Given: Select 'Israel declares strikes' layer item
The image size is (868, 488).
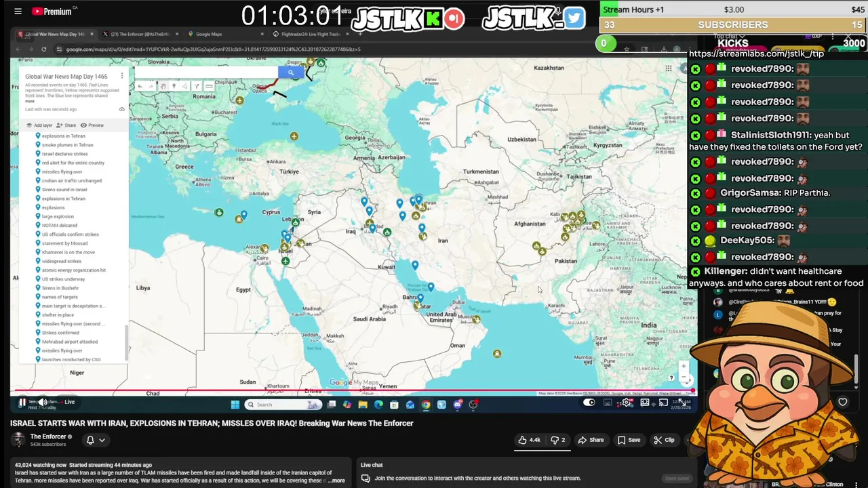Looking at the screenshot, I should (64, 154).
